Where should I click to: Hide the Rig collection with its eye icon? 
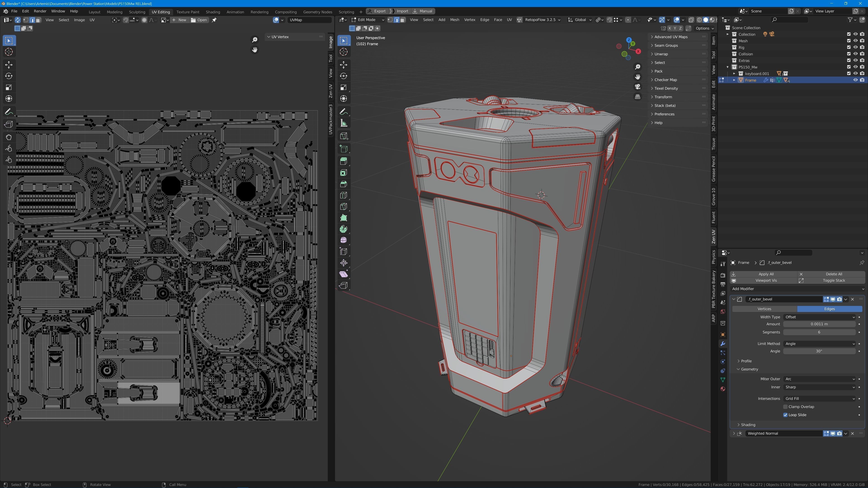pyautogui.click(x=855, y=47)
